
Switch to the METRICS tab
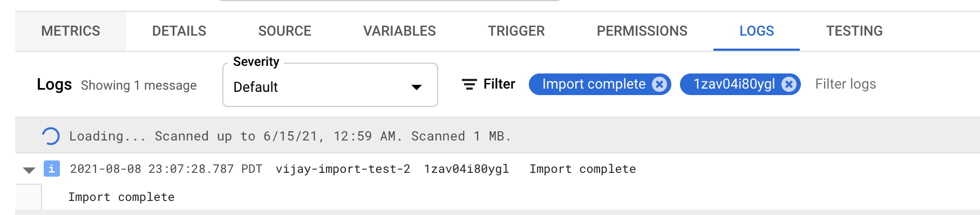click(x=71, y=31)
